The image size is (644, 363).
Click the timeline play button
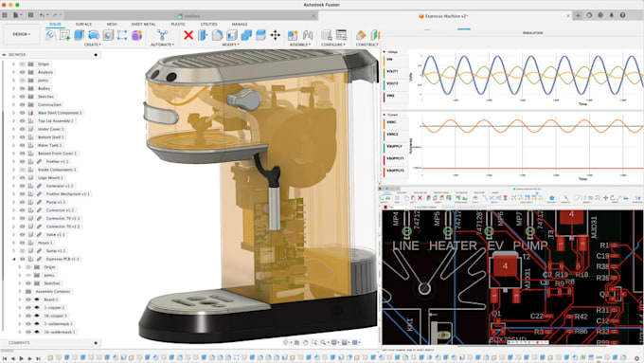click(x=22, y=358)
